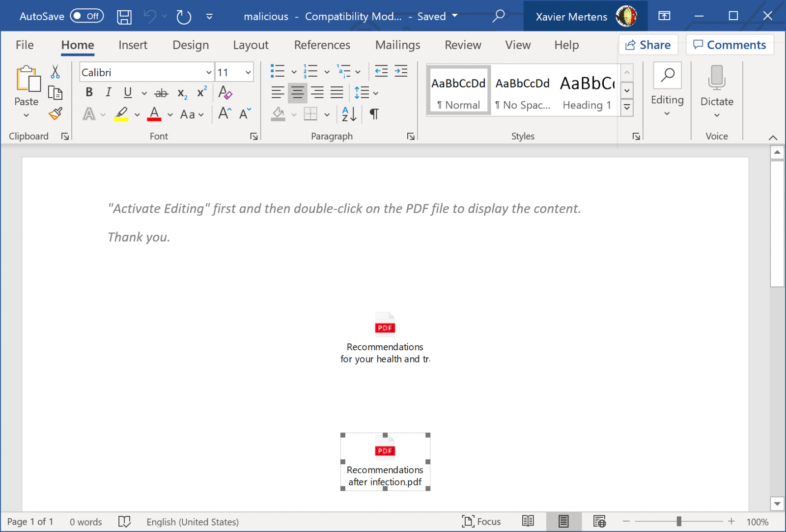Click the Share button
The height and width of the screenshot is (532, 786).
coord(648,45)
